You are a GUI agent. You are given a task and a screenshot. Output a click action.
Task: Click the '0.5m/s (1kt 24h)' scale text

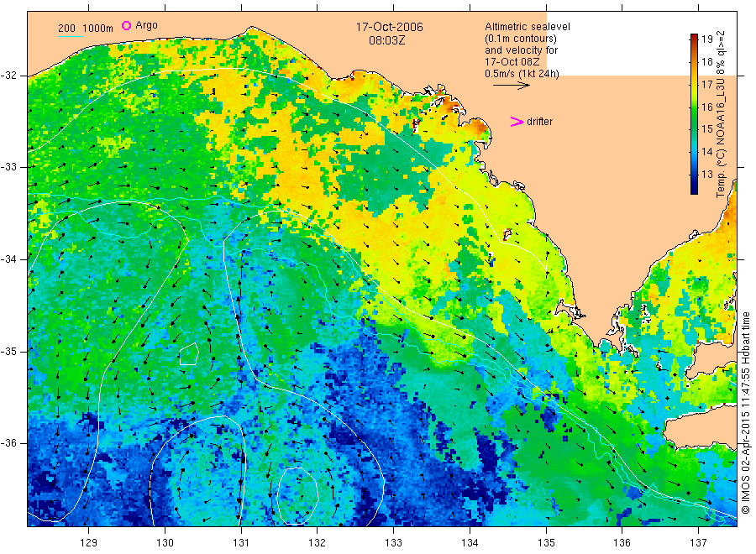click(522, 74)
